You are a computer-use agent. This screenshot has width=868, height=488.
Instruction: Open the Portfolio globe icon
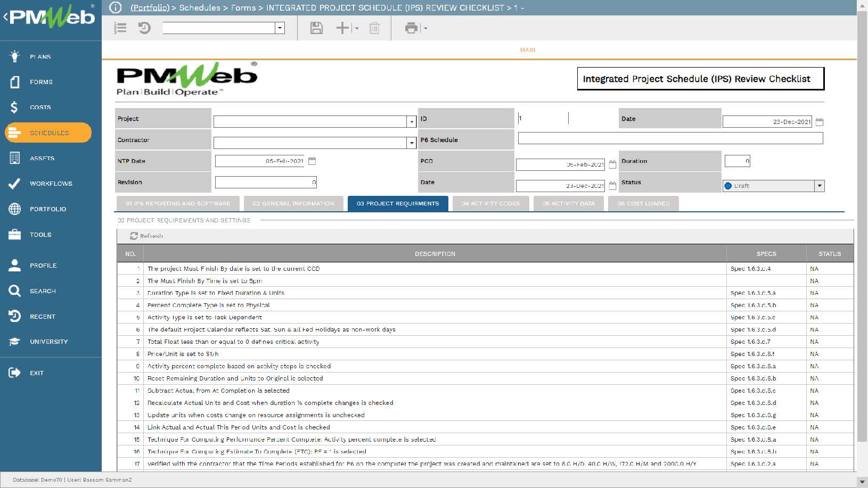click(15, 209)
